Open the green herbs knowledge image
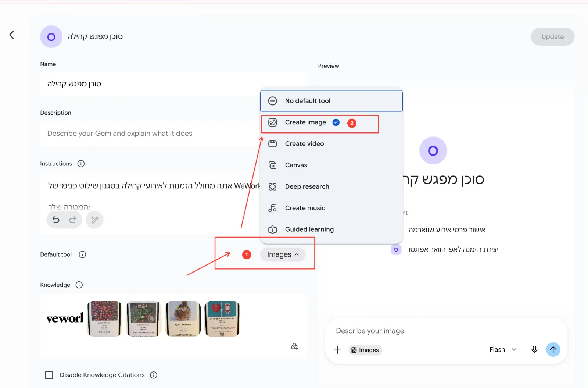Image resolution: width=588 pixels, height=388 pixels. click(144, 318)
